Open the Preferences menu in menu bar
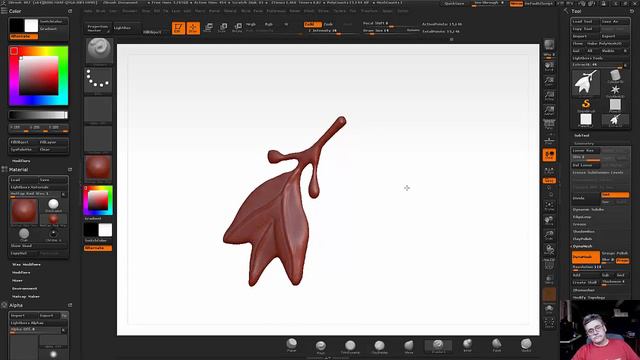Image resolution: width=640 pixels, height=360 pixels. coord(276,11)
